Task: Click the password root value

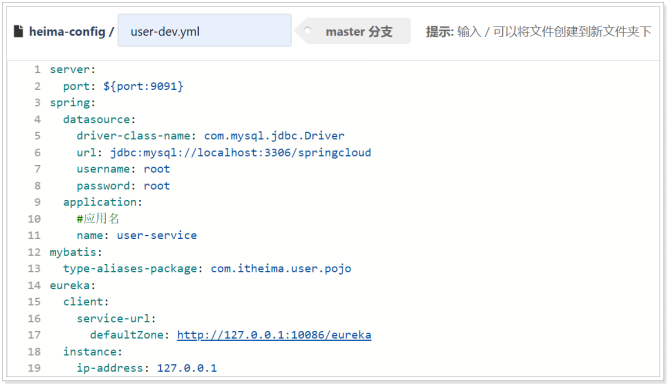Action: tap(157, 186)
